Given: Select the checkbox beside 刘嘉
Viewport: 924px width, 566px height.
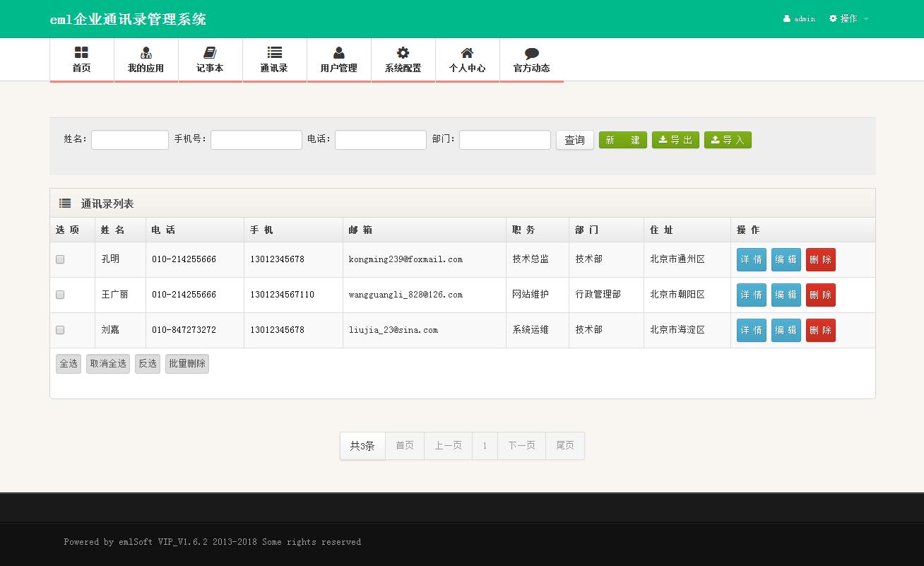Looking at the screenshot, I should point(60,330).
